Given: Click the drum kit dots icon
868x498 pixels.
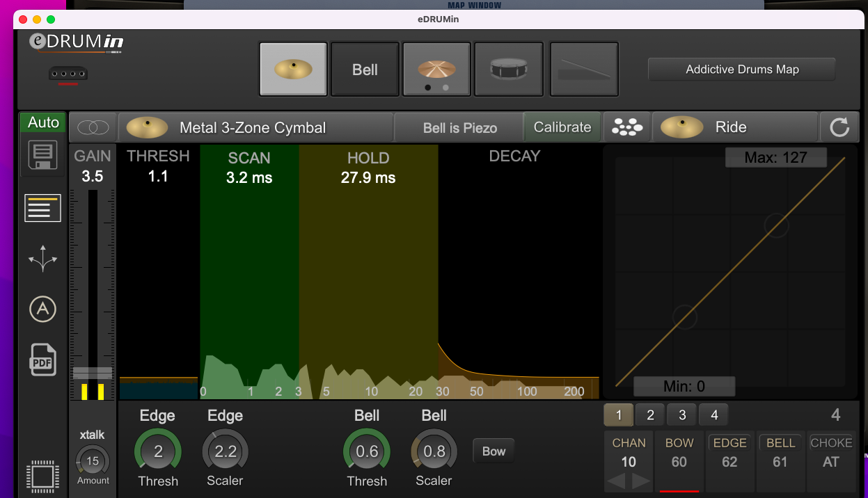Looking at the screenshot, I should click(x=627, y=127).
